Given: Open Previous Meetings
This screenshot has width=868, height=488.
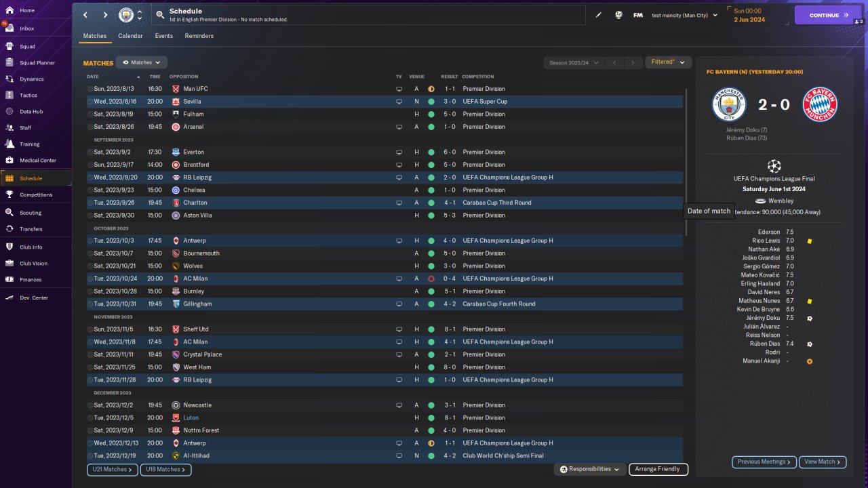Looking at the screenshot, I should pos(764,462).
